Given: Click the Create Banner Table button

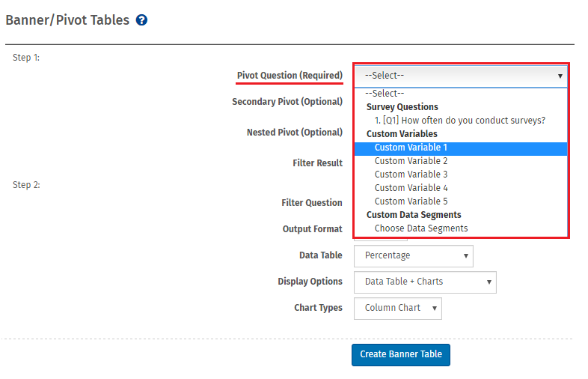Looking at the screenshot, I should click(401, 354).
